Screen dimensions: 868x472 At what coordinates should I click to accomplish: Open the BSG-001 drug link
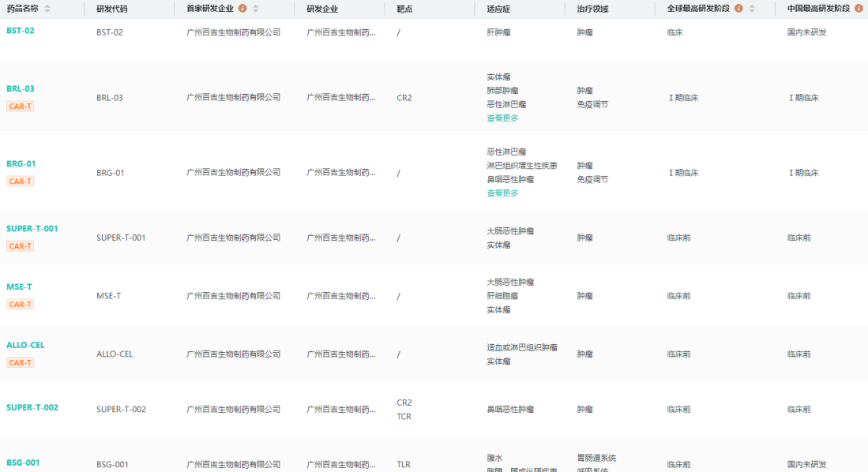tap(23, 463)
